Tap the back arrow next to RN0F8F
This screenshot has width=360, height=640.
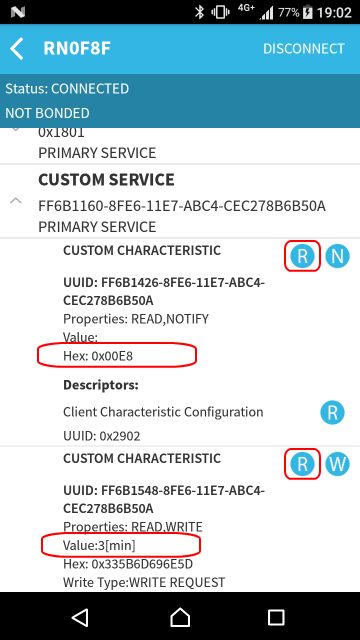tap(17, 49)
